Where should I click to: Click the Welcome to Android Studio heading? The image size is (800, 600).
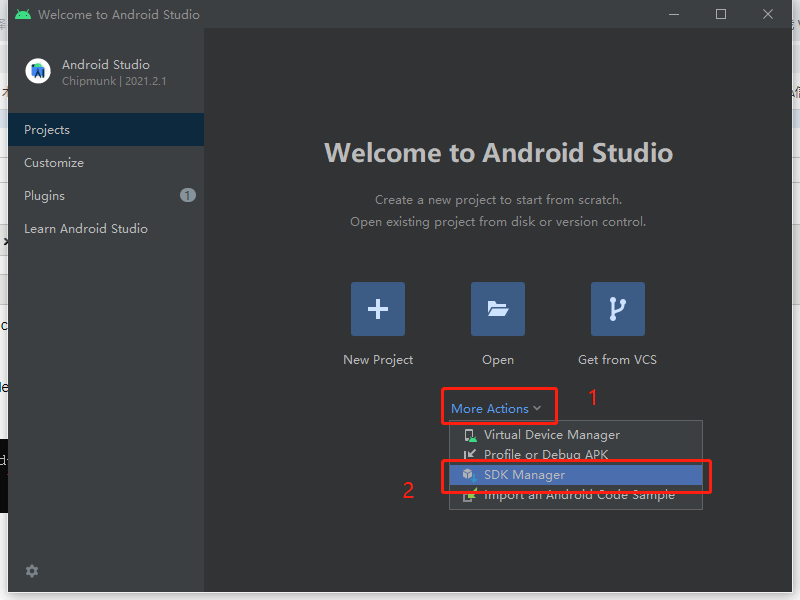[498, 153]
